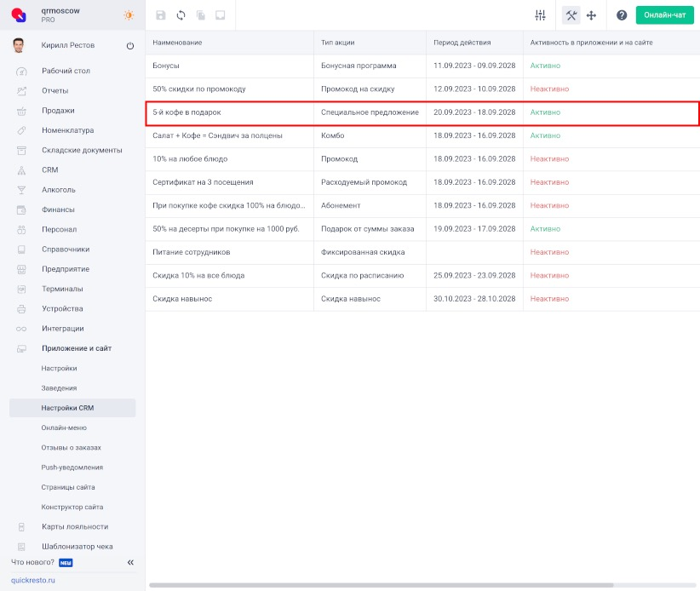Open the Онлайн-чат button
The image size is (700, 591).
pyautogui.click(x=665, y=15)
